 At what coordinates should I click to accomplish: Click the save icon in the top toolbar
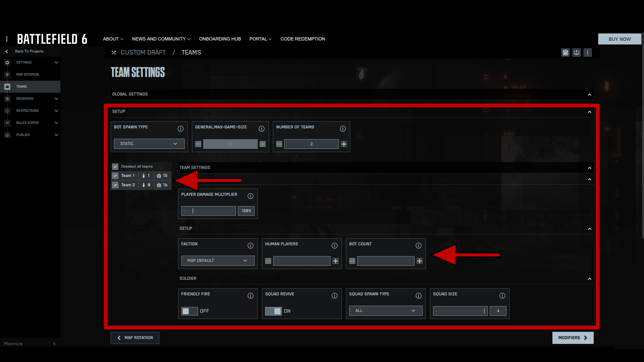pyautogui.click(x=565, y=53)
